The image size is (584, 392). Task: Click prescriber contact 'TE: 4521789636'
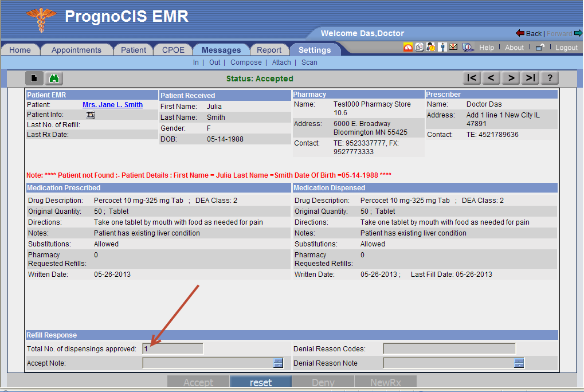point(492,134)
